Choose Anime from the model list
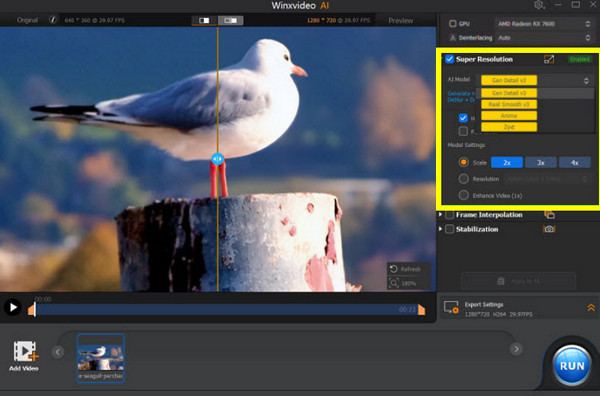600x396 pixels. (x=509, y=116)
